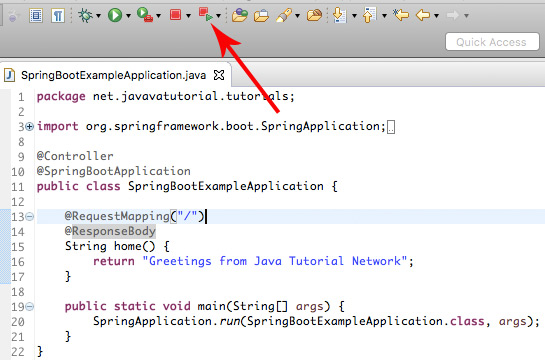
Task: Stop the running app with red square
Action: [x=176, y=15]
